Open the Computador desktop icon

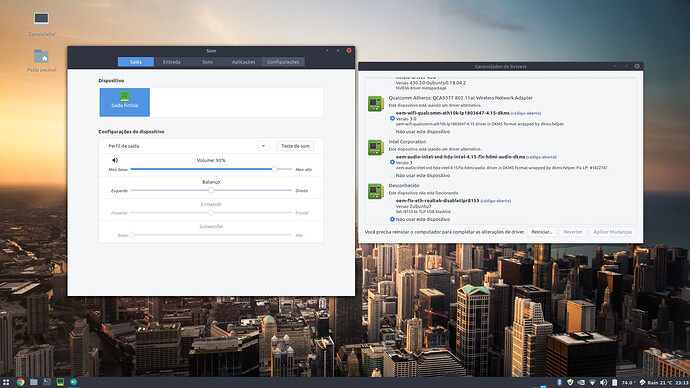pos(41,24)
